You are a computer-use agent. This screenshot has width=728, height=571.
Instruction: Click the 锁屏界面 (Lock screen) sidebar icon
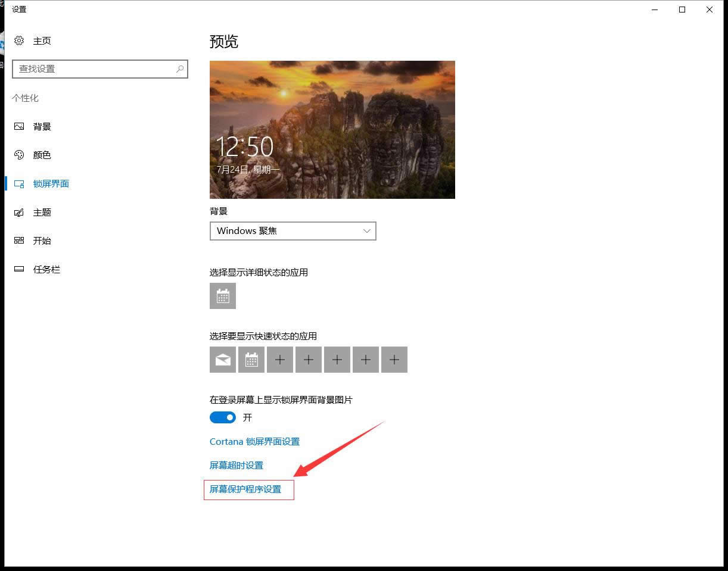[x=18, y=183]
